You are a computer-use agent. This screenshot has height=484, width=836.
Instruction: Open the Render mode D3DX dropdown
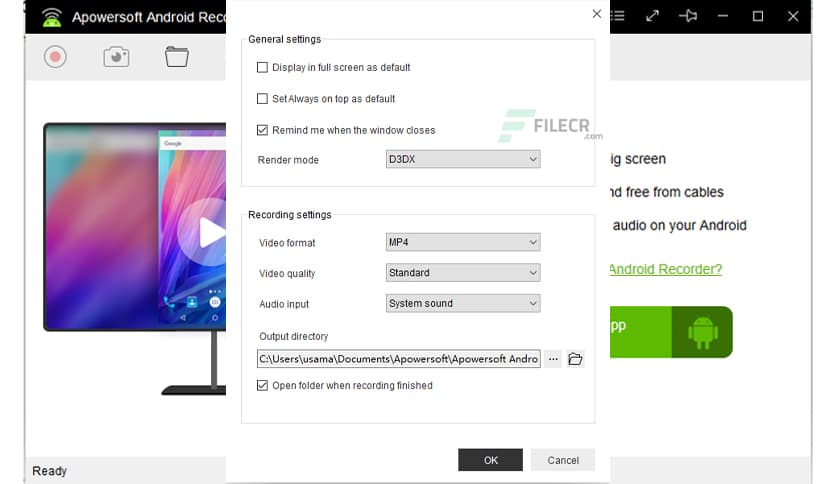coord(463,159)
